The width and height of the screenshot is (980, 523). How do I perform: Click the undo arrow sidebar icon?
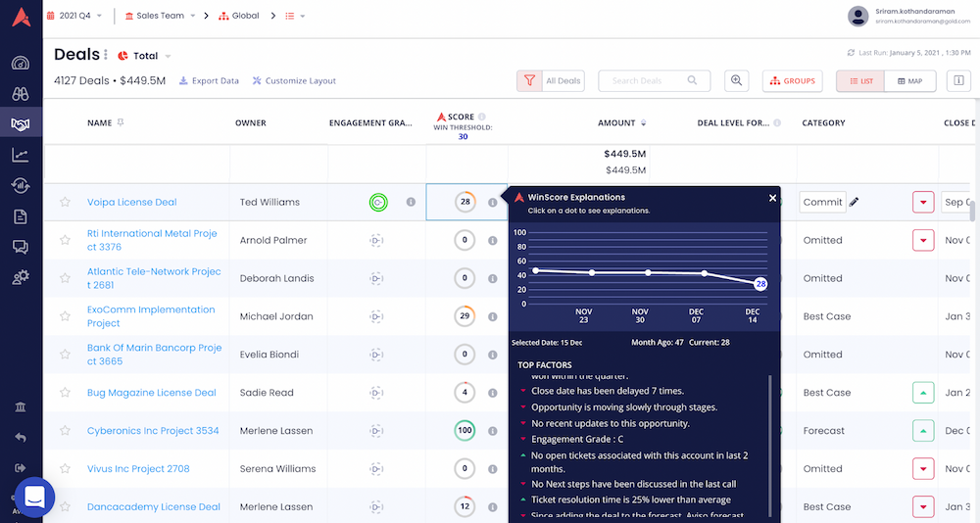pos(20,438)
